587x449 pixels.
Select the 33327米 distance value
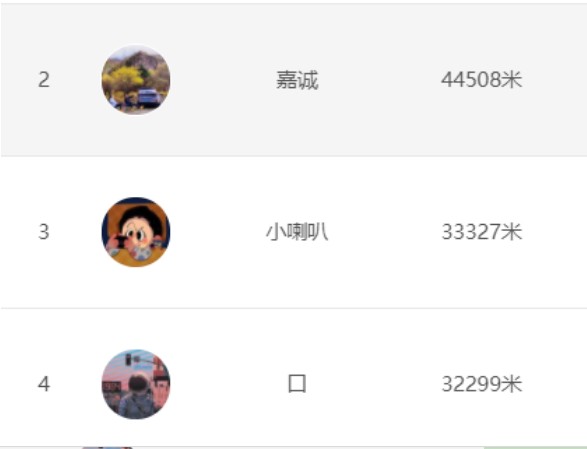481,232
